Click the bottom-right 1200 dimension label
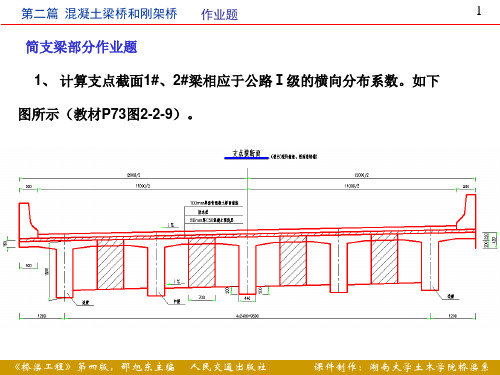This screenshot has width=500, height=375. pos(452,316)
